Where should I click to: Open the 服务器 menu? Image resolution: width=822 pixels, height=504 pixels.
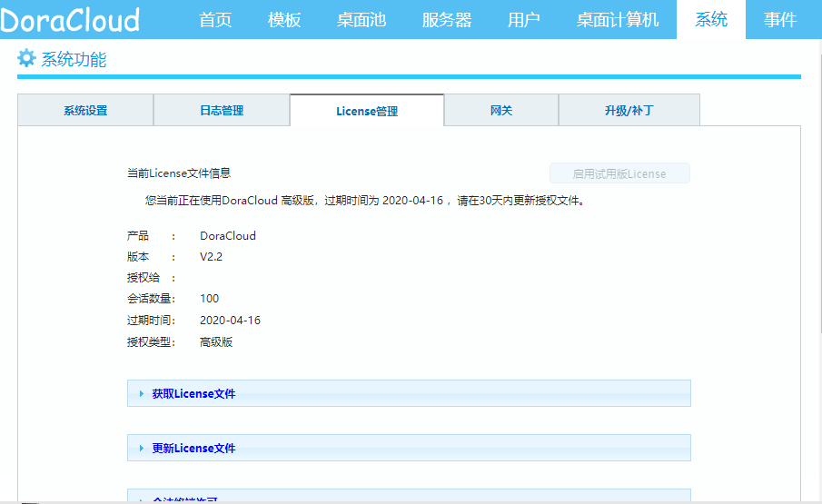[447, 20]
